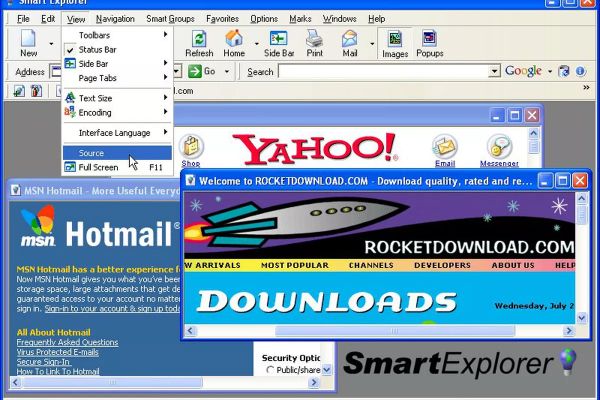
Task: Choose Source from the View menu
Action: pyautogui.click(x=91, y=153)
